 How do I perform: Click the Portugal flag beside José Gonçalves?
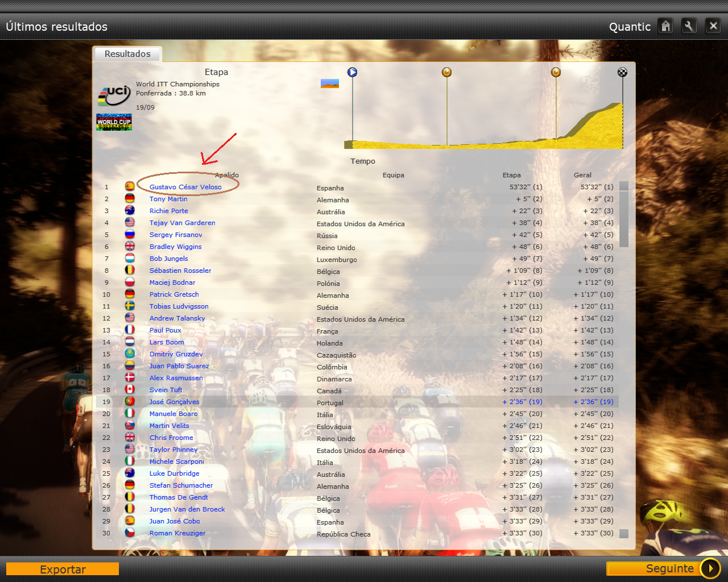(130, 401)
